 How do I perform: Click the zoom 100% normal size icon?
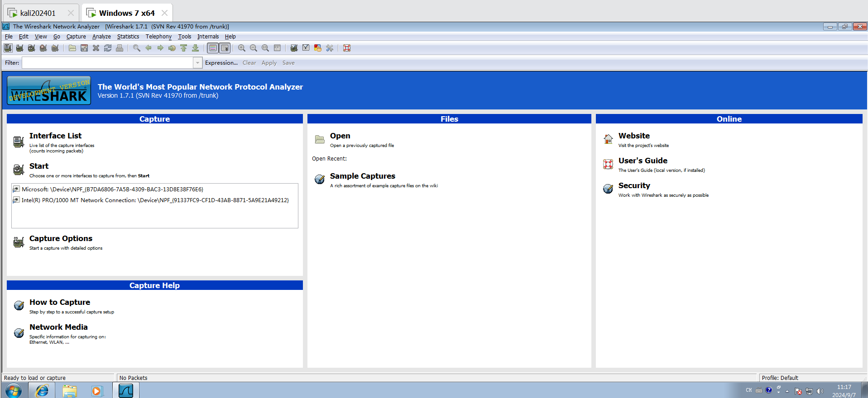[265, 48]
